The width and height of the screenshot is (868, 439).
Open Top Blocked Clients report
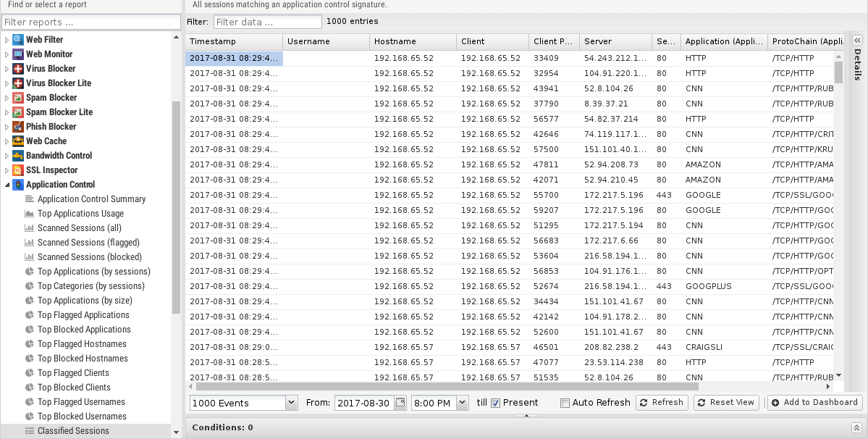point(74,387)
